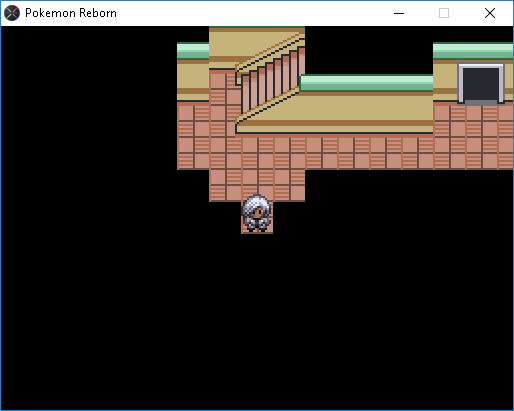Click the disabled maximize button
The width and height of the screenshot is (514, 411).
[x=444, y=13]
